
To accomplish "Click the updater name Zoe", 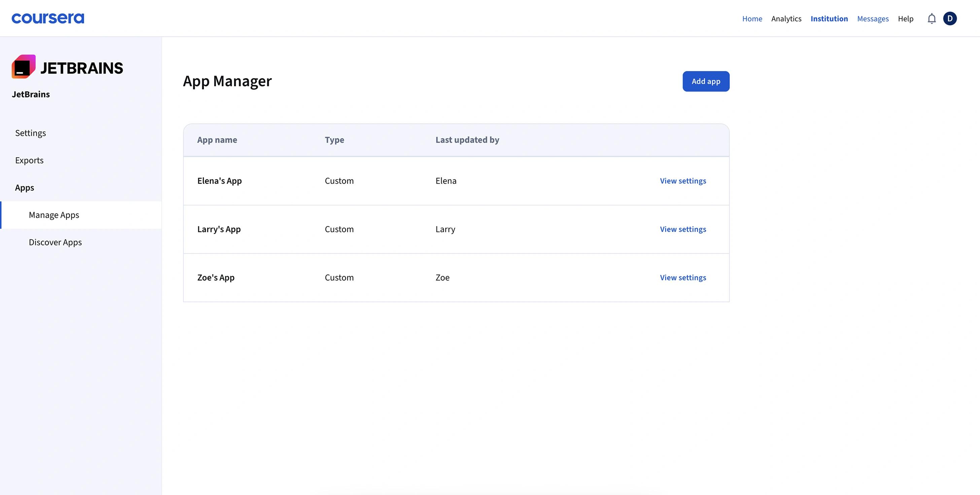I will click(x=443, y=277).
